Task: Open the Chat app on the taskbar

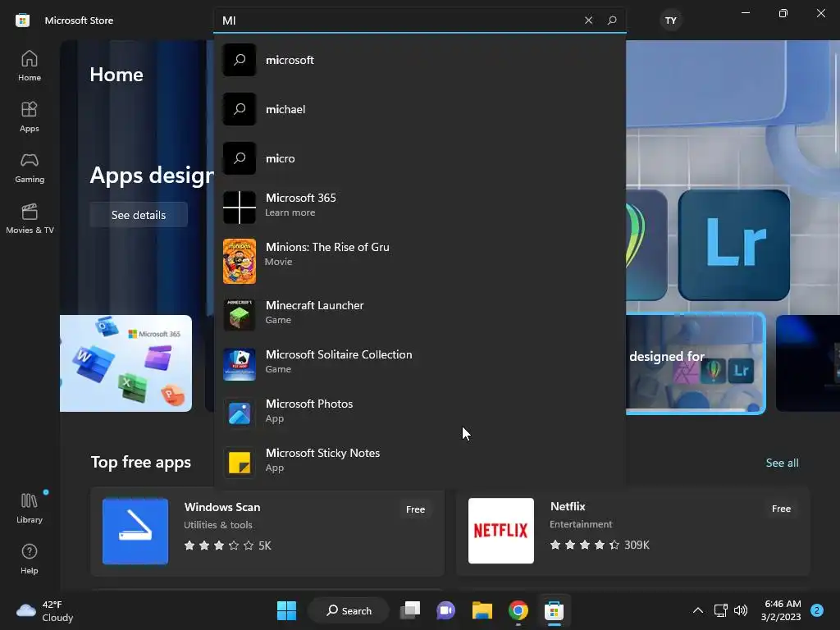Action: pos(445,610)
